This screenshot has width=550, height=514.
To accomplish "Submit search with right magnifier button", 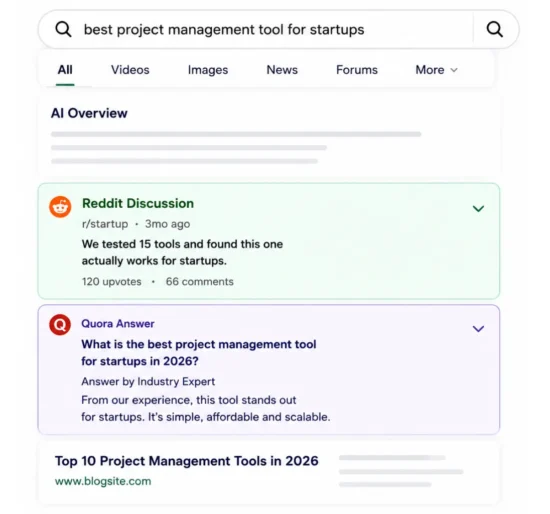I will 495,29.
